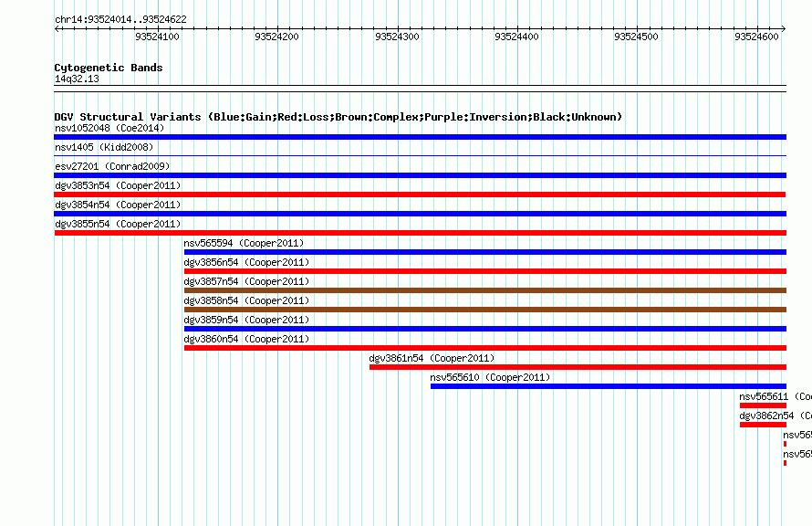Image resolution: width=812 pixels, height=526 pixels.
Task: Open the dgv3854n54 (Cooper2011) label
Action: click(118, 205)
